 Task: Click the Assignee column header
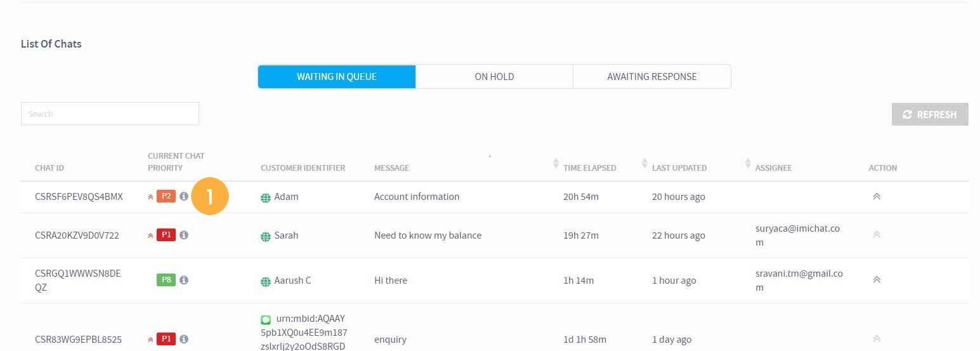774,168
